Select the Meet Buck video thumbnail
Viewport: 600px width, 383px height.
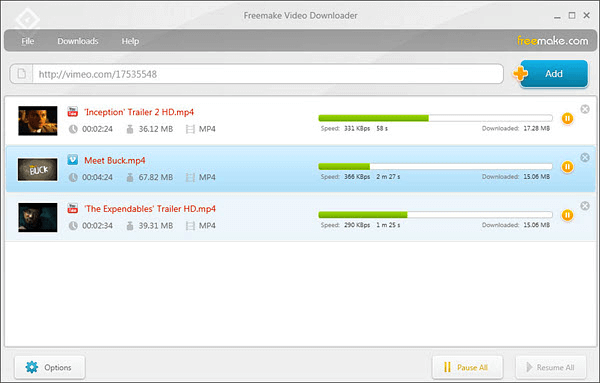point(38,169)
